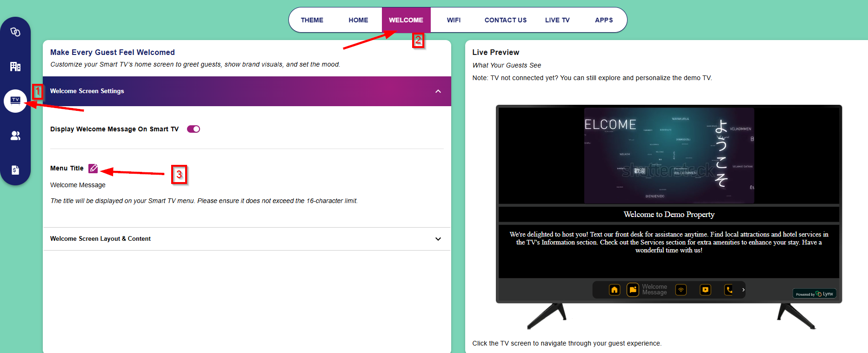This screenshot has height=353, width=868.
Task: Open the users group icon in sidebar
Action: pyautogui.click(x=15, y=136)
